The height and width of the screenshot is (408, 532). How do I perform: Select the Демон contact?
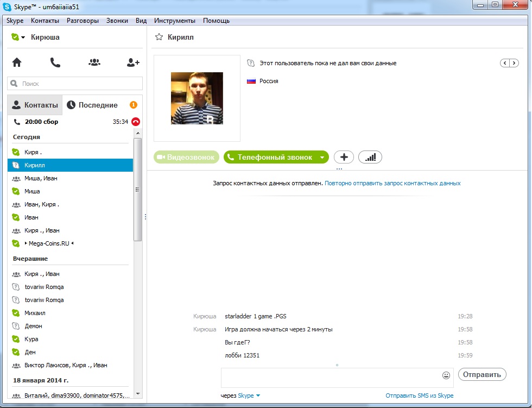pyautogui.click(x=70, y=326)
